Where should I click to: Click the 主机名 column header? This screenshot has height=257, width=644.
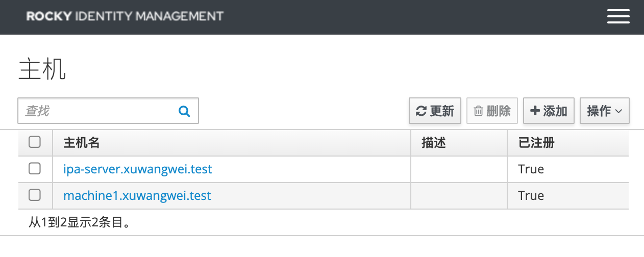[x=82, y=143]
